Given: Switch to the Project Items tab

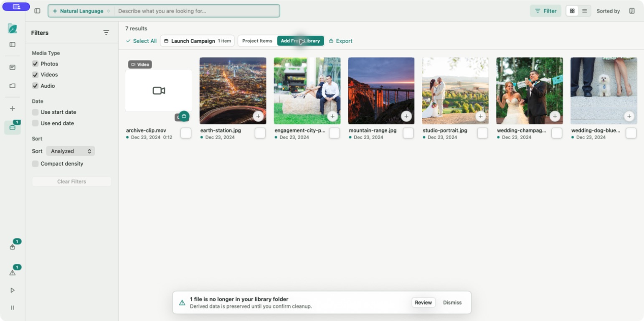Looking at the screenshot, I should pos(257,41).
